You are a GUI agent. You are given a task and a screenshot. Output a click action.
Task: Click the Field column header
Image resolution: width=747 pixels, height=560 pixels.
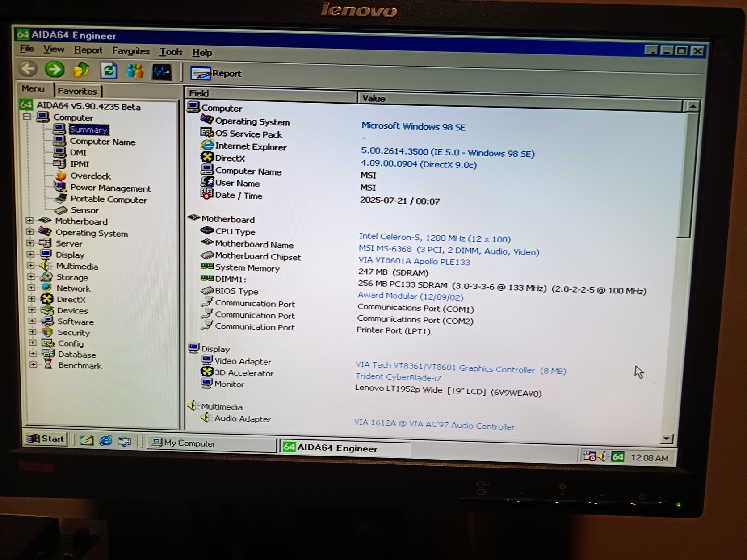pyautogui.click(x=271, y=93)
